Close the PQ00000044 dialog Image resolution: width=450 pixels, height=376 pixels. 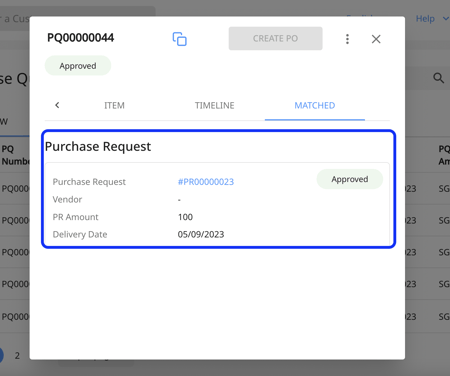376,39
